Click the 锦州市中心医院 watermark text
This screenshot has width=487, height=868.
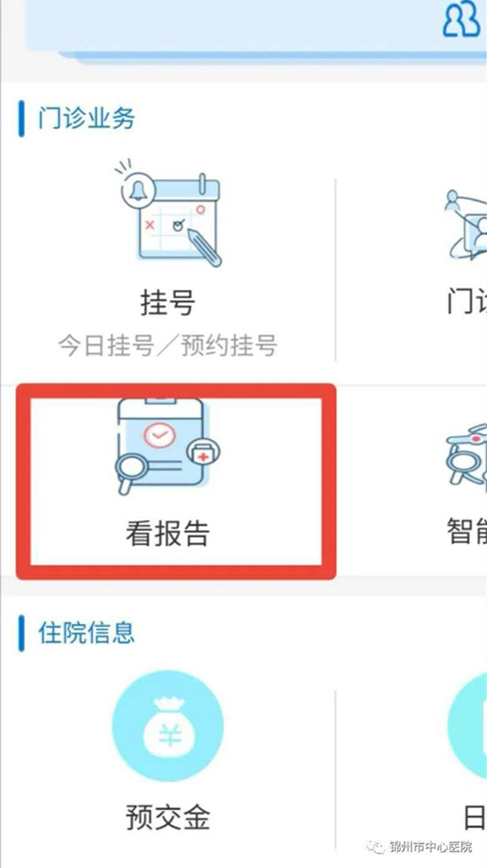click(x=432, y=847)
